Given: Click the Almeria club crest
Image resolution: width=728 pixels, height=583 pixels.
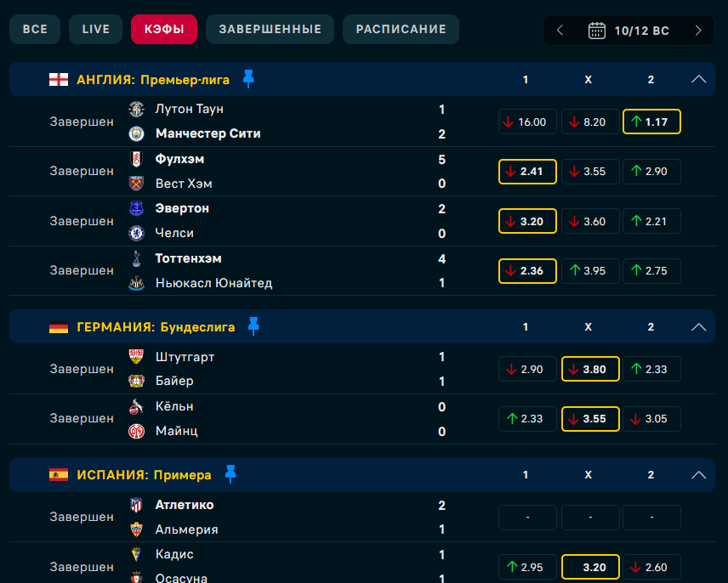Looking at the screenshot, I should coord(136,529).
